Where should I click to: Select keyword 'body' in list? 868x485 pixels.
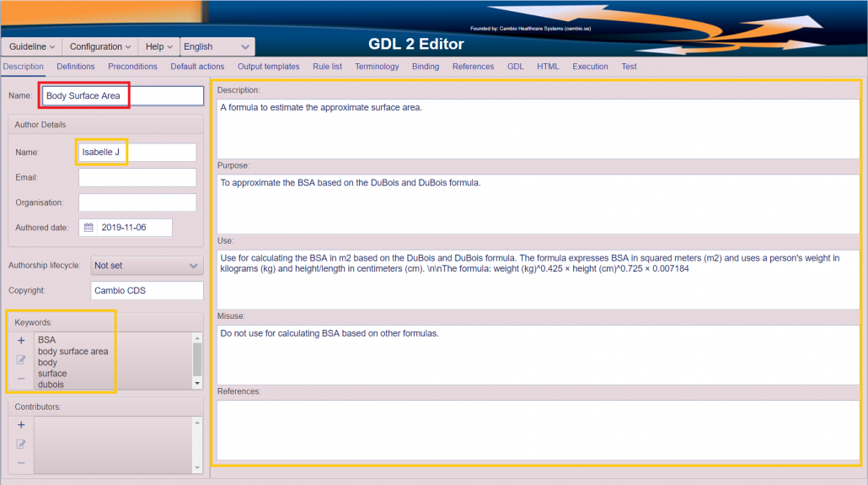[47, 363]
